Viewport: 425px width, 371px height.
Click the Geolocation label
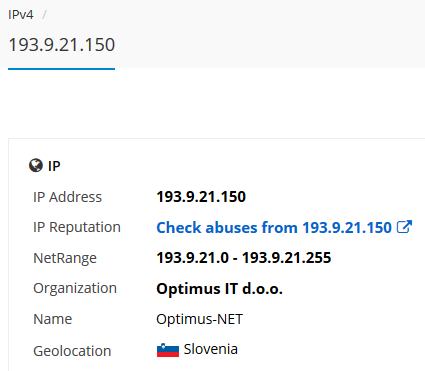[72, 351]
